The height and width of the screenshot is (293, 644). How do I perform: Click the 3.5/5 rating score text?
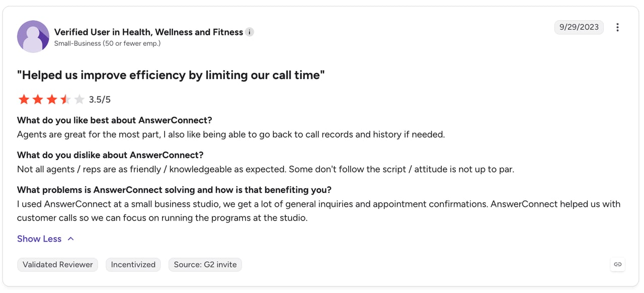(100, 100)
